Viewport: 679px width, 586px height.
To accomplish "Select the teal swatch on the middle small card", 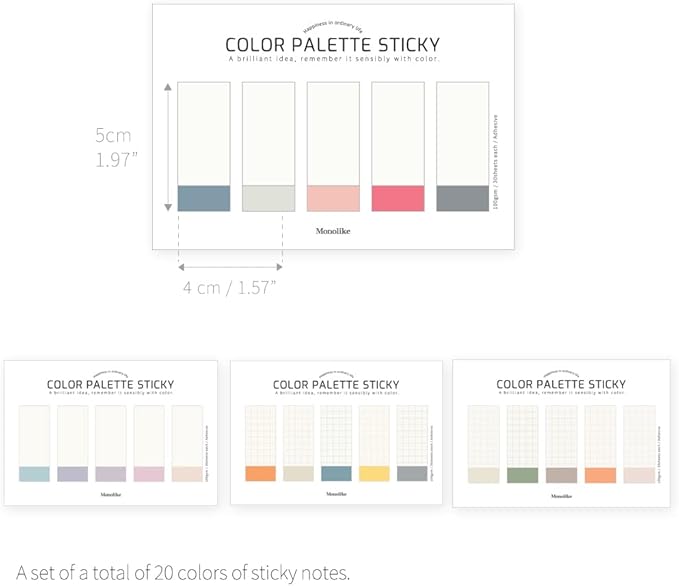I will click(336, 473).
